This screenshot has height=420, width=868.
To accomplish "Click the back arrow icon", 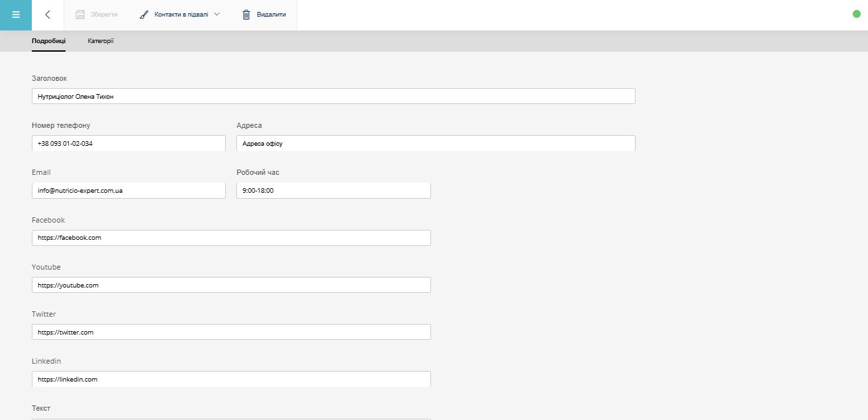I will tap(48, 15).
